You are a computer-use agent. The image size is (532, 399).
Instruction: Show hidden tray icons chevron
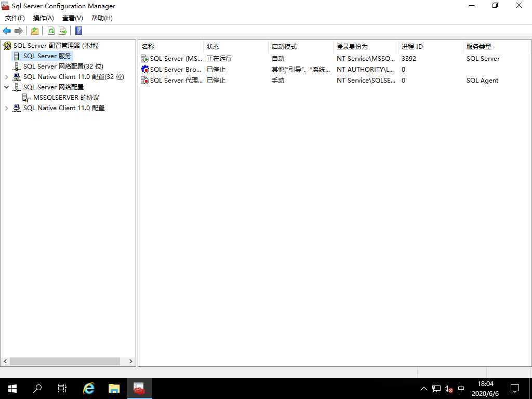point(424,389)
